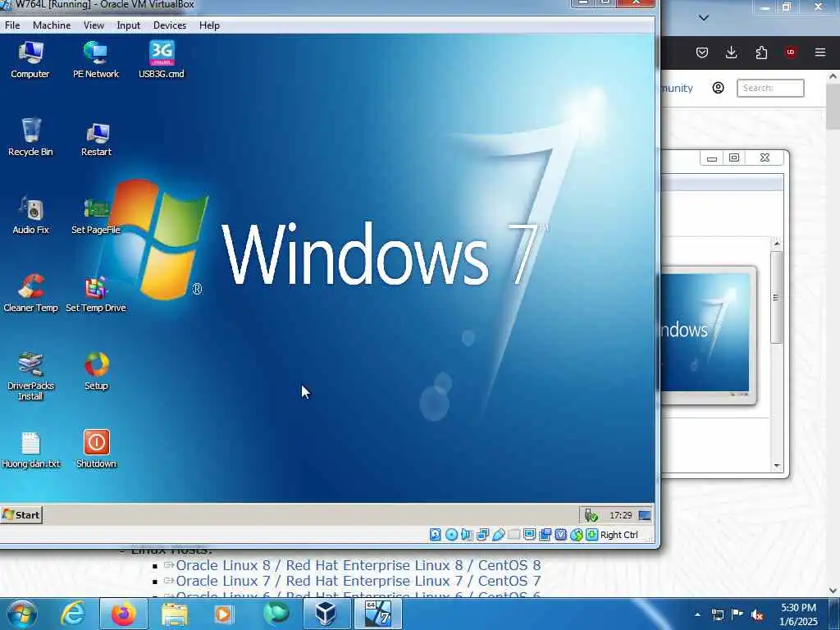Open the VirtualBox Machine menu
The height and width of the screenshot is (630, 840).
(x=52, y=25)
